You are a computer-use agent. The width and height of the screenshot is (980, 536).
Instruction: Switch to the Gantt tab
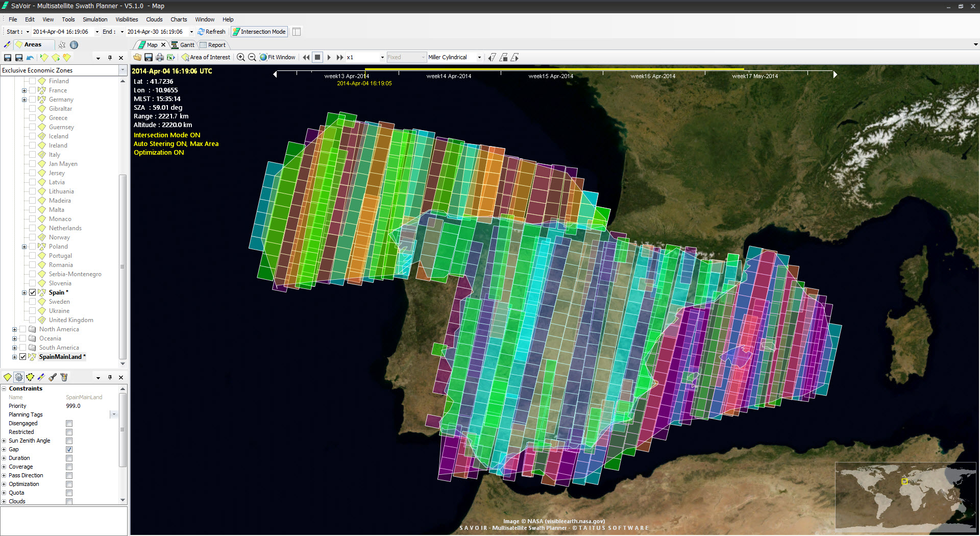pos(183,45)
